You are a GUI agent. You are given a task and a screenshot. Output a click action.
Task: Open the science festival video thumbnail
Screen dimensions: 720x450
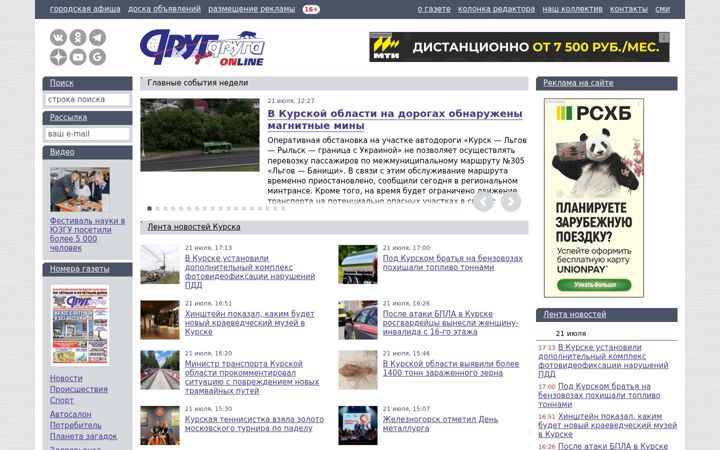80,189
